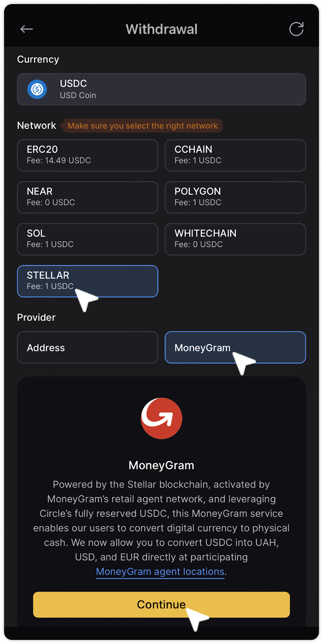Switch provider to Address
This screenshot has width=323, height=644.
tap(87, 347)
